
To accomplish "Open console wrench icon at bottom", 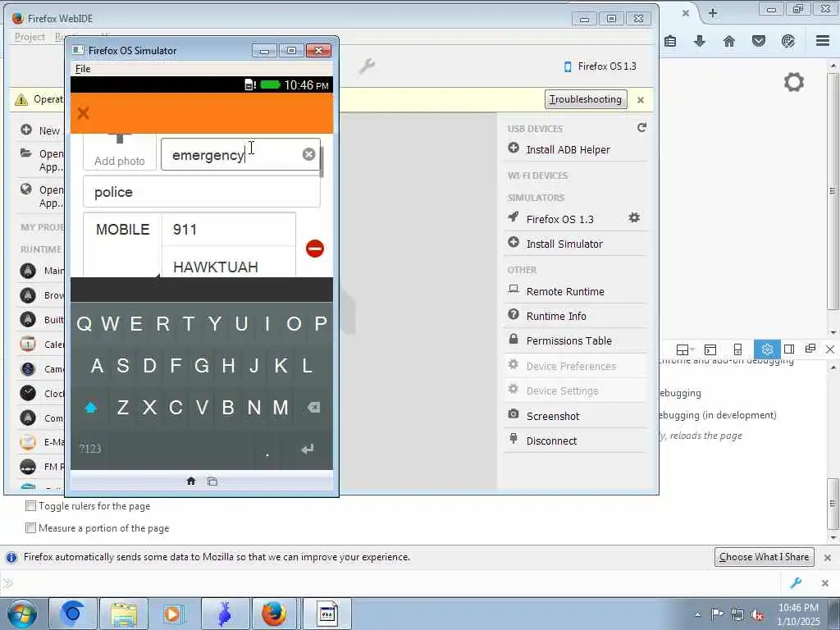I will click(x=796, y=583).
